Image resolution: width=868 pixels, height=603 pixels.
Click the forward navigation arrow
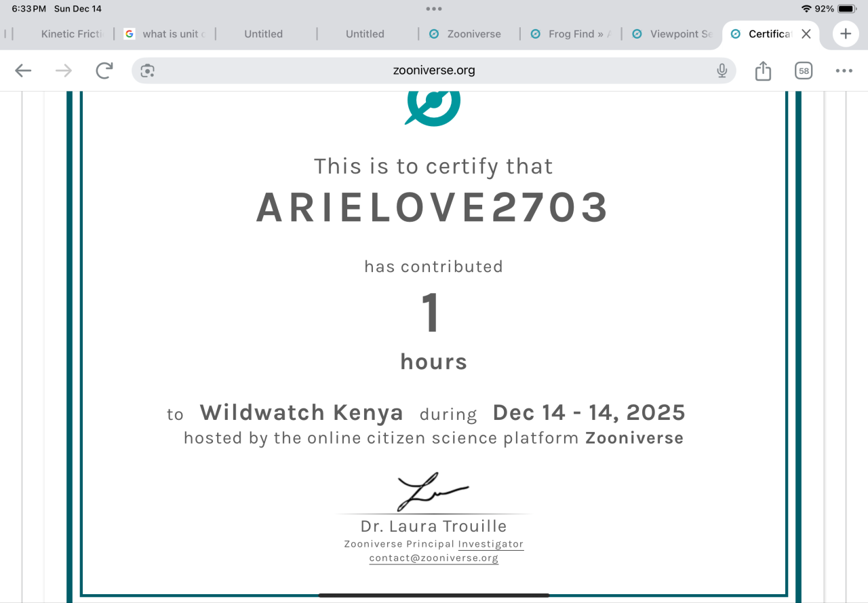pos(64,71)
